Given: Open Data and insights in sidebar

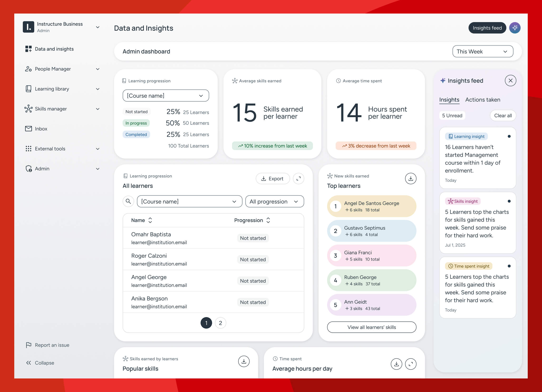Looking at the screenshot, I should point(54,49).
